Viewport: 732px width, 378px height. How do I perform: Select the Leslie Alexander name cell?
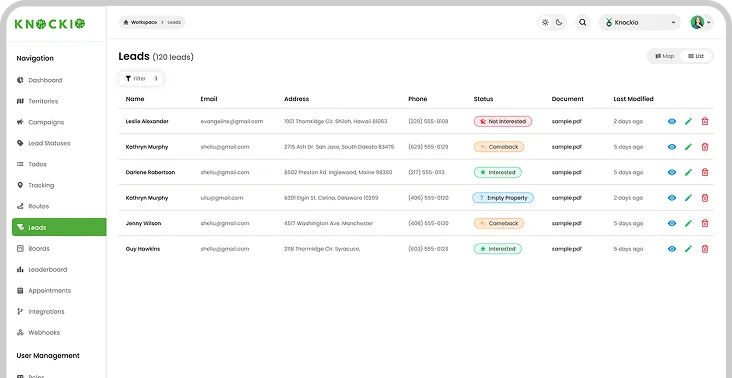pyautogui.click(x=147, y=121)
